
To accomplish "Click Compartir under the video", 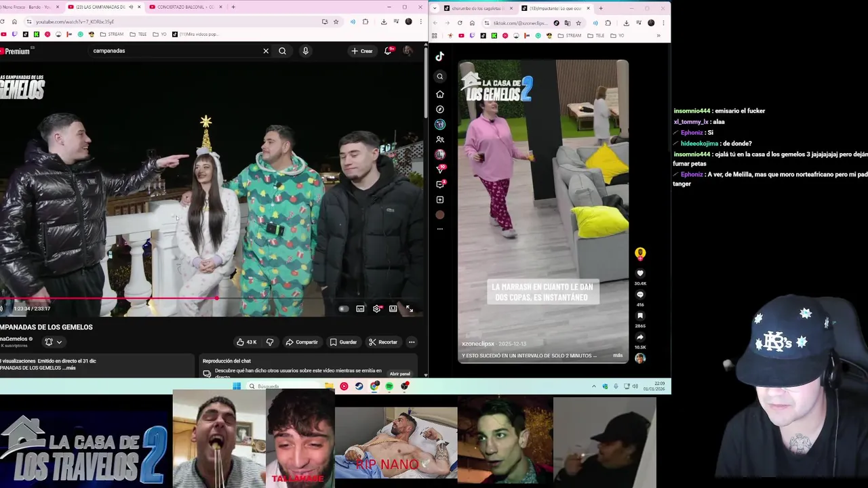I will (302, 342).
